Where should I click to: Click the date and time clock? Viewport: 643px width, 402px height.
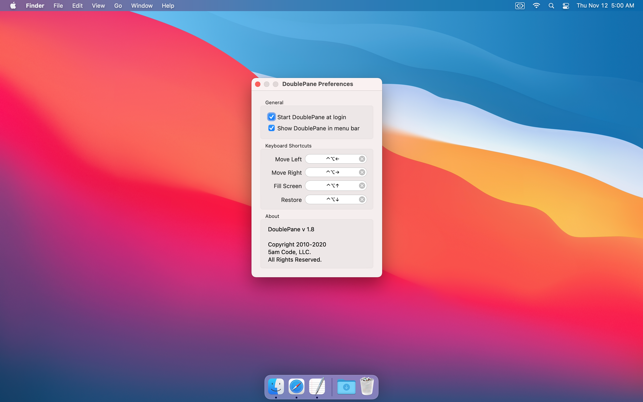[x=605, y=6]
